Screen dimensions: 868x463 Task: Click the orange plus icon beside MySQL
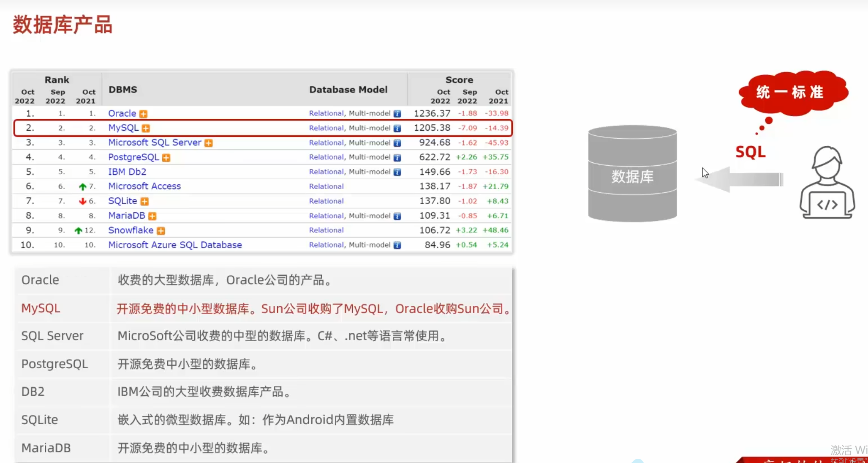[146, 128]
